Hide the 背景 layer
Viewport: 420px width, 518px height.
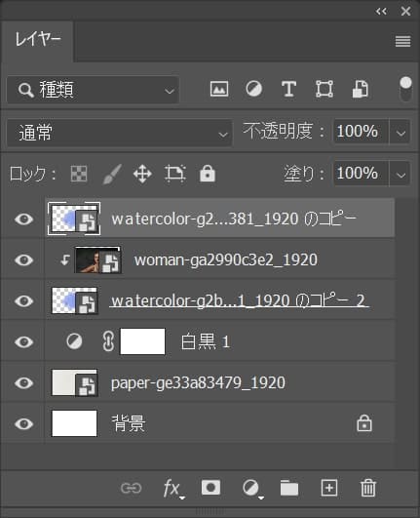tap(23, 423)
